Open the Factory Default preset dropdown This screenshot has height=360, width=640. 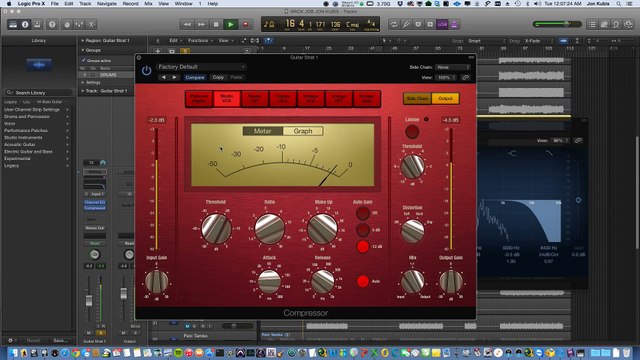click(x=201, y=67)
